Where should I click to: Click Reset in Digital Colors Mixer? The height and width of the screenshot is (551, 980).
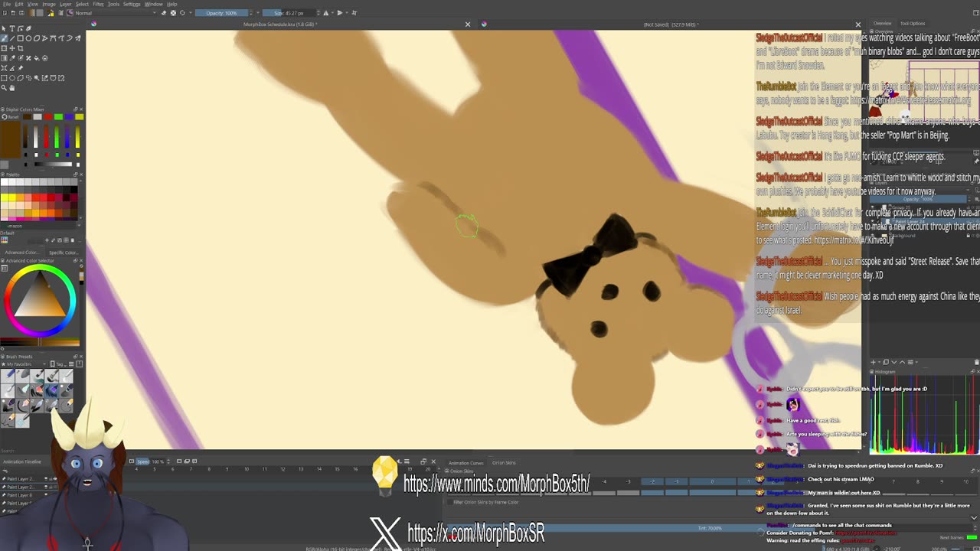pyautogui.click(x=11, y=117)
